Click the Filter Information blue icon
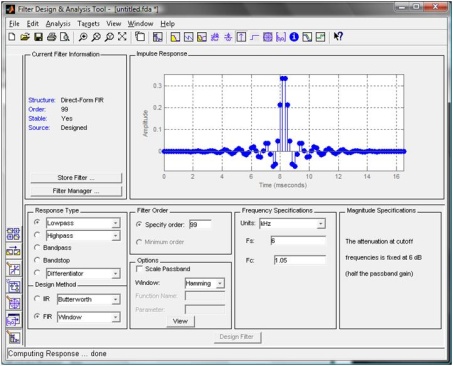 tap(294, 37)
